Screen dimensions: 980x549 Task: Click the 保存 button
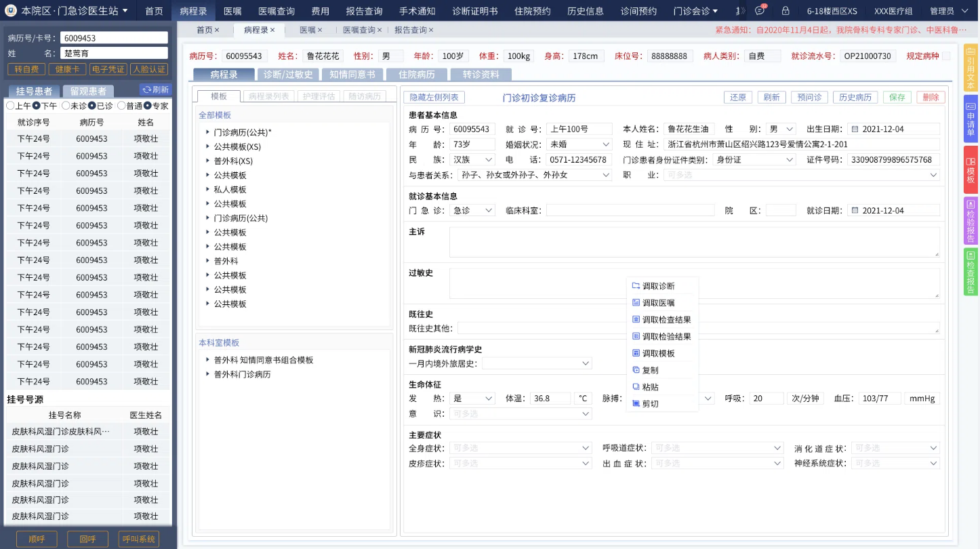click(897, 98)
